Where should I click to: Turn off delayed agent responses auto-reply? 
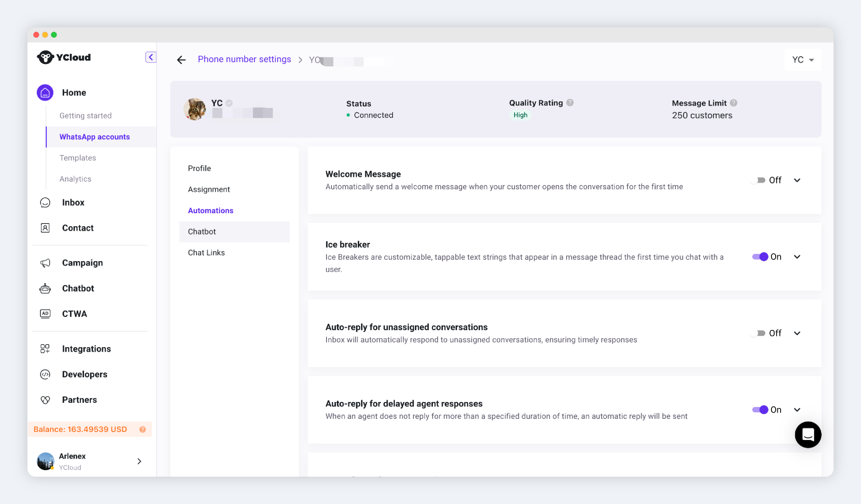760,410
